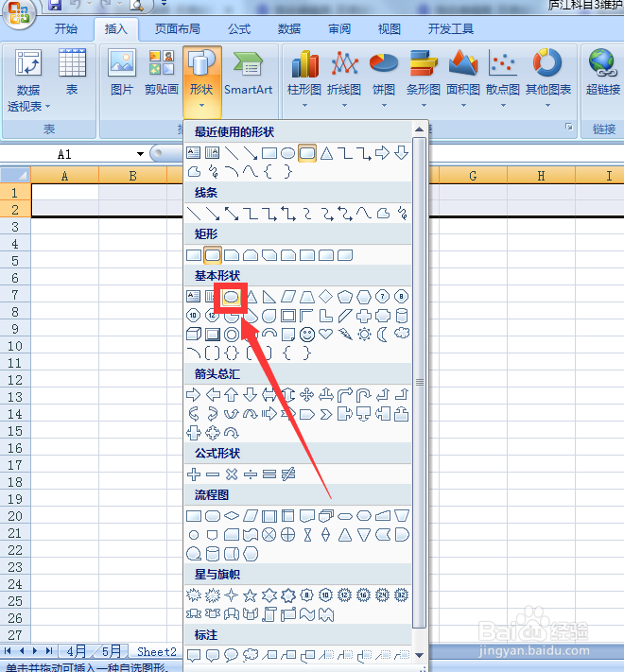Insert an area chart (面积图)
Viewport: 624px width, 672px height.
[x=463, y=78]
